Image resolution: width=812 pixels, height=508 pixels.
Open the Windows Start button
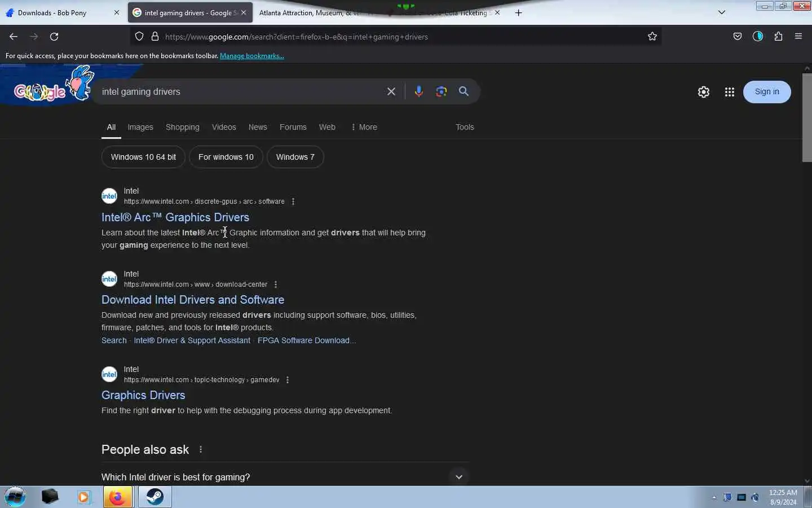pos(15,497)
